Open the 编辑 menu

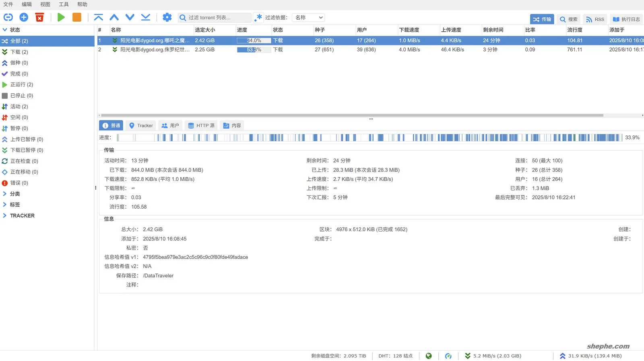(x=27, y=4)
